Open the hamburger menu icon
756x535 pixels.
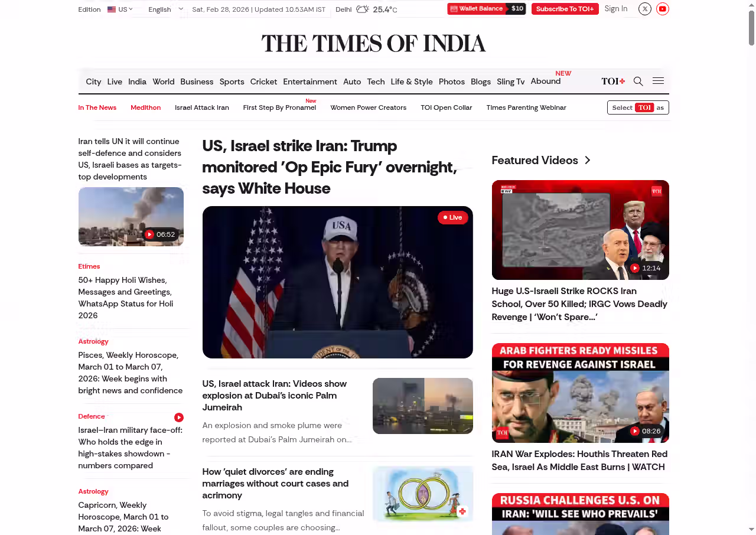(658, 81)
